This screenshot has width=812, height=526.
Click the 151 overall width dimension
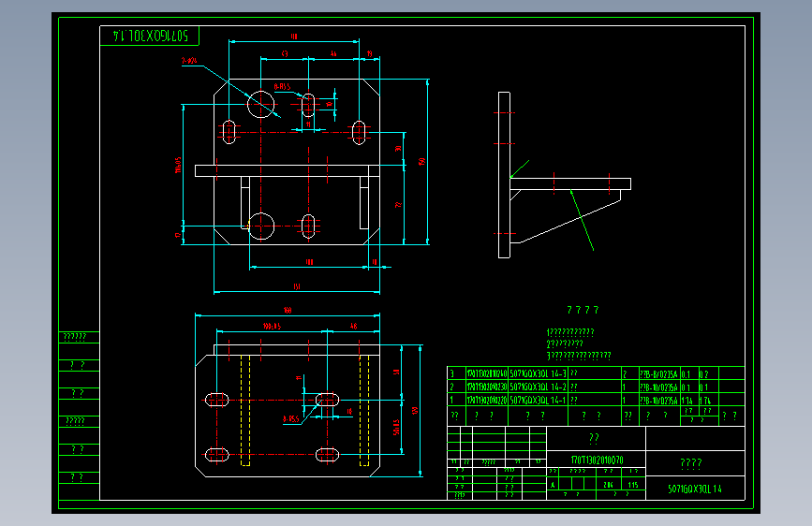(297, 286)
